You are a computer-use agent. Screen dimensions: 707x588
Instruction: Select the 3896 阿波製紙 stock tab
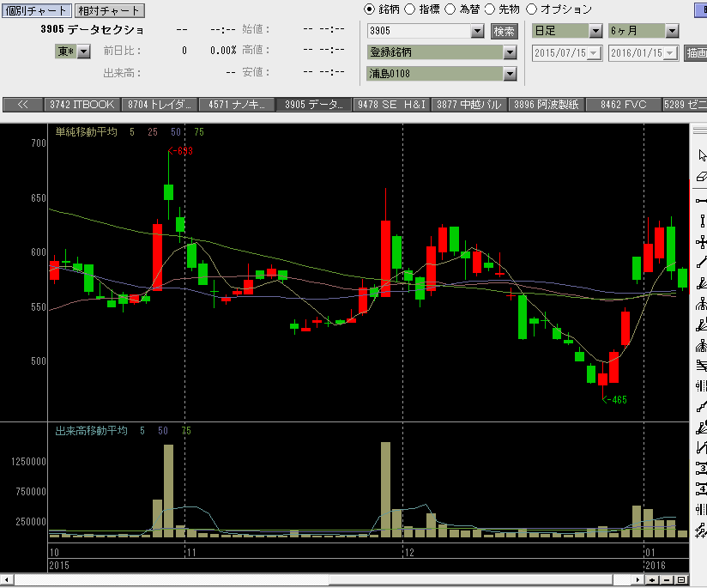(547, 105)
